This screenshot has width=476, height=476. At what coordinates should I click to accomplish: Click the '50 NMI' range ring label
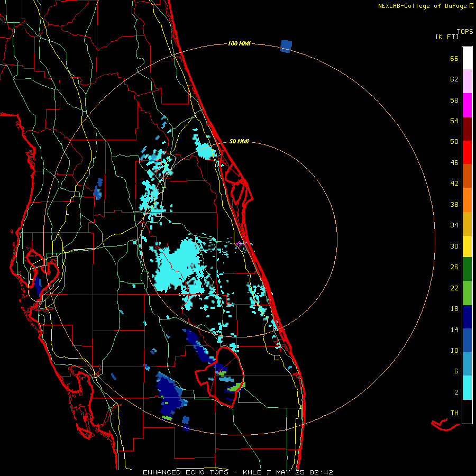point(239,141)
